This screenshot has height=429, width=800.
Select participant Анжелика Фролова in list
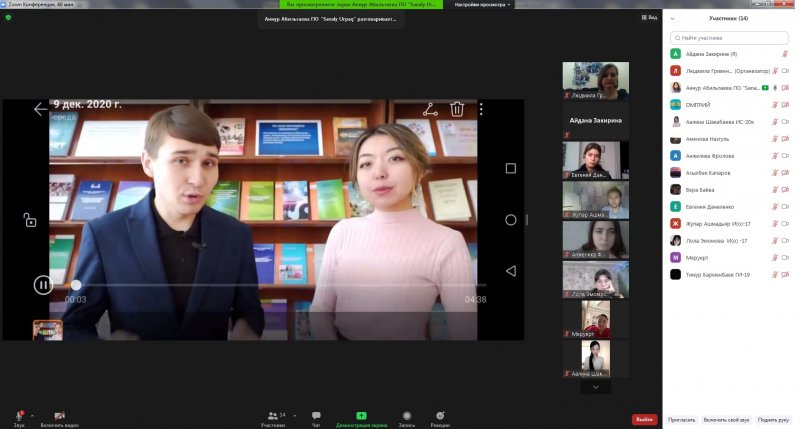pos(729,156)
